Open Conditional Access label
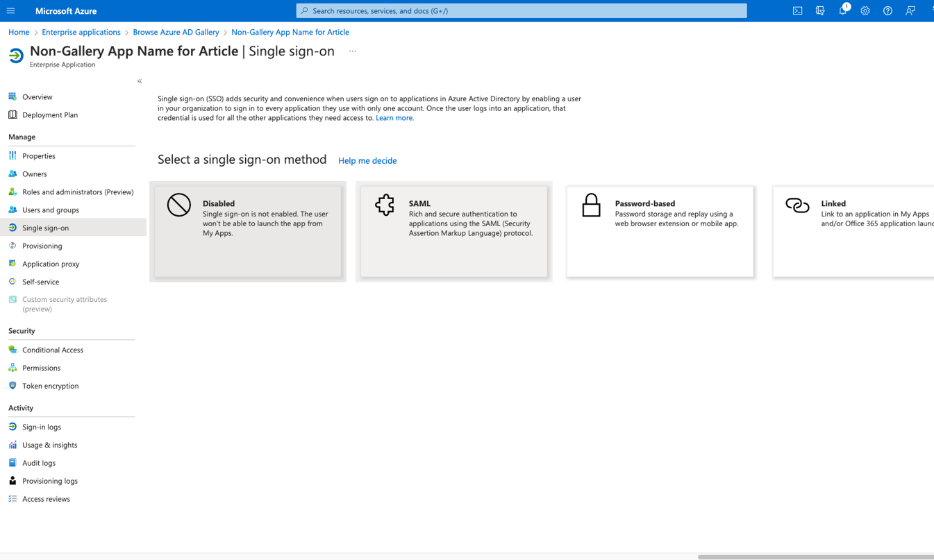 coord(53,350)
